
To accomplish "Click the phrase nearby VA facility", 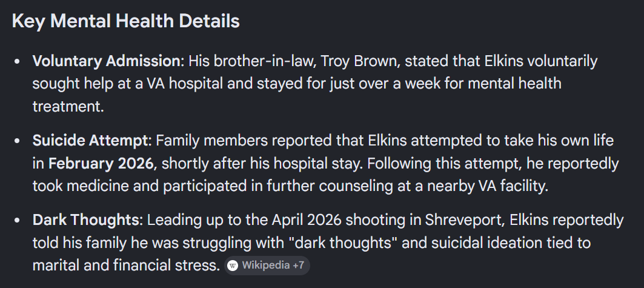I will coord(488,186).
